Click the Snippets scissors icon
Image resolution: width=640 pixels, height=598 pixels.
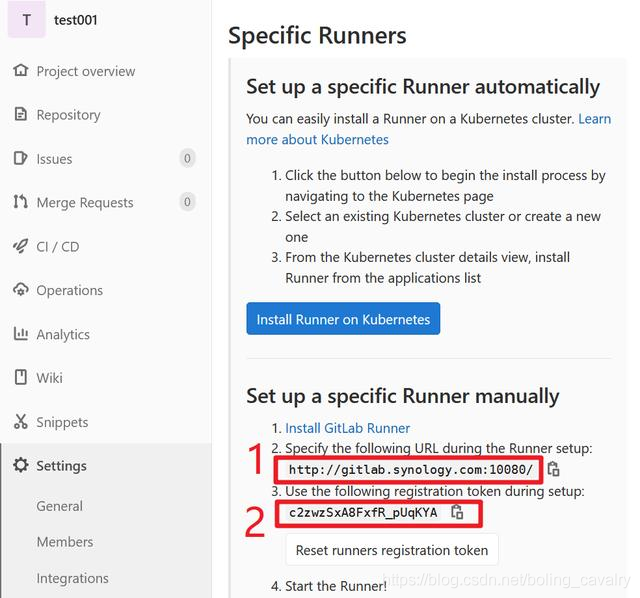coord(20,421)
